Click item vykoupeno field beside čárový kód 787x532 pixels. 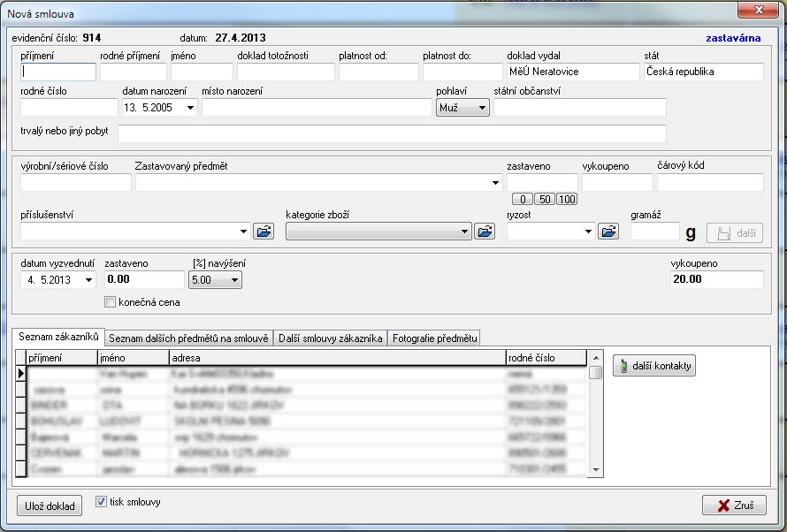click(617, 183)
